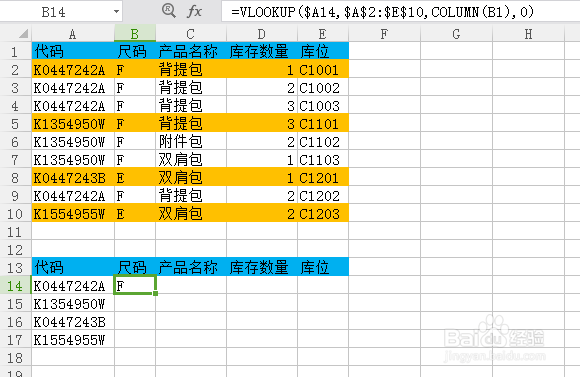This screenshot has width=580, height=377.
Task: Click cell K0447242A in row 14
Action: pos(73,285)
